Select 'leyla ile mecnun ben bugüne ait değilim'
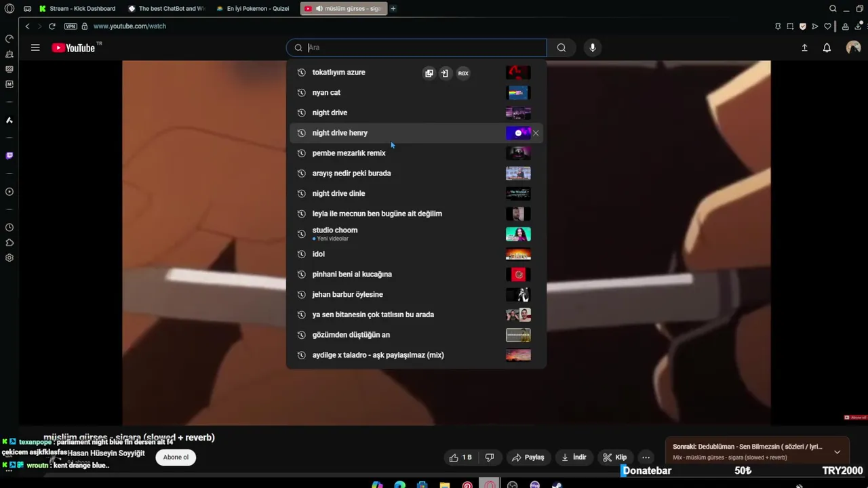Screen dimensions: 868x488 (416, 213)
